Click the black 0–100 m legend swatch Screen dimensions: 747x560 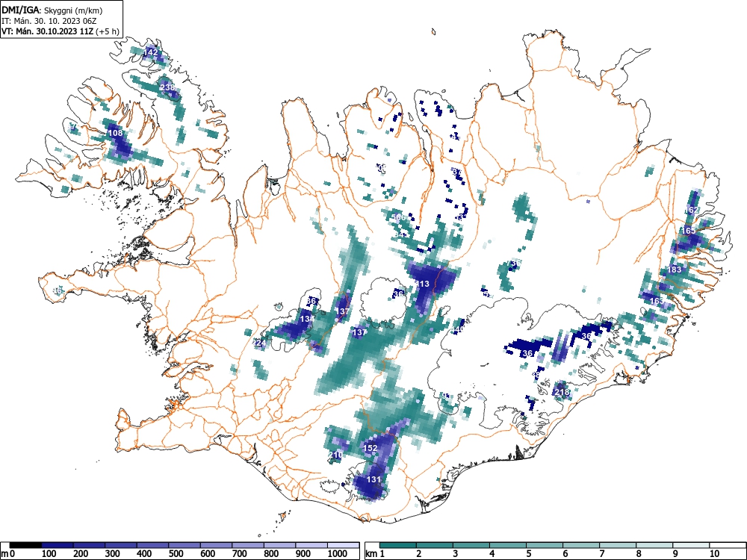click(x=25, y=545)
